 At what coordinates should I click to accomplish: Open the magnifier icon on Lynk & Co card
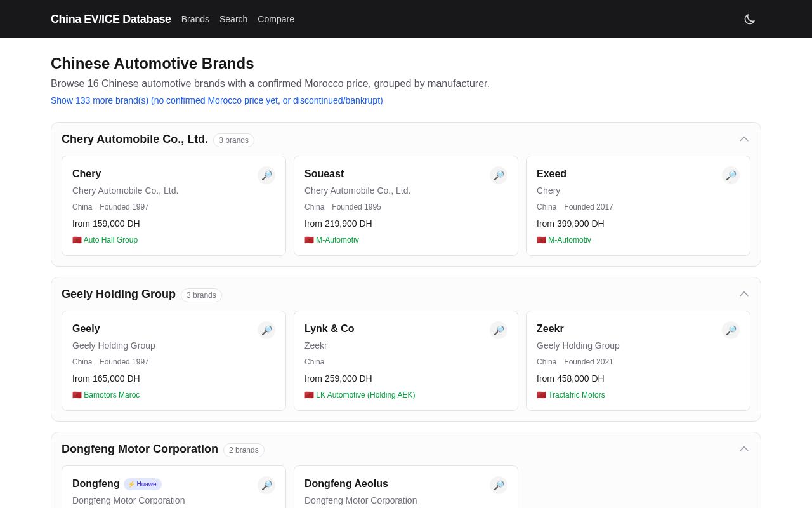click(499, 330)
